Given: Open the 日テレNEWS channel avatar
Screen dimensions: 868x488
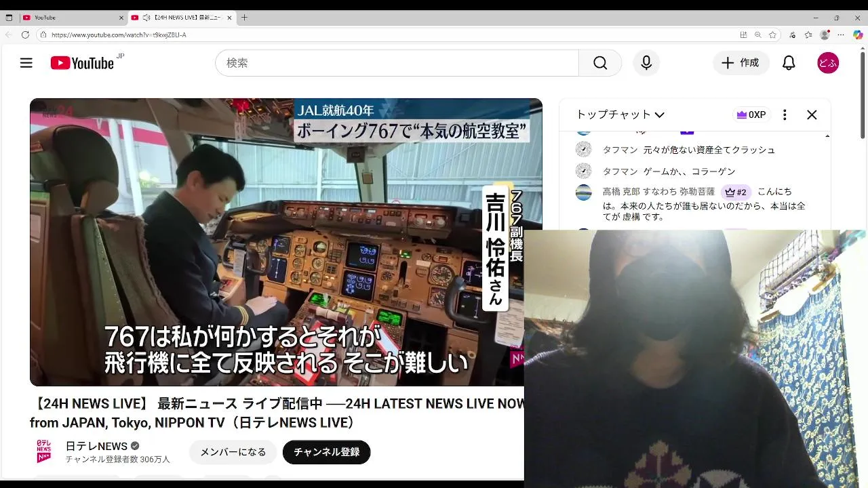Looking at the screenshot, I should pyautogui.click(x=44, y=451).
